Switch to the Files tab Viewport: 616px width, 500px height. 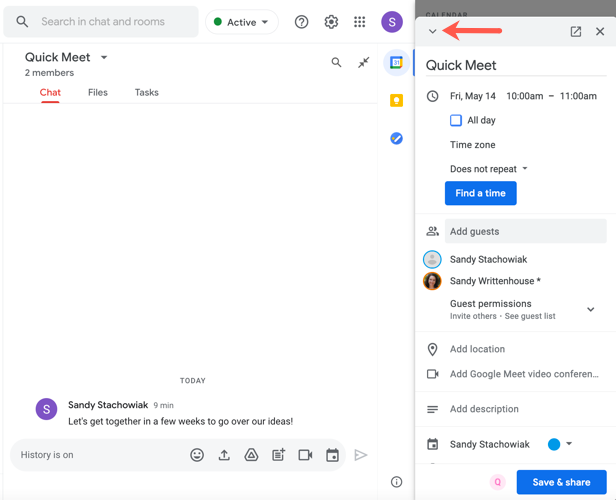click(x=98, y=93)
